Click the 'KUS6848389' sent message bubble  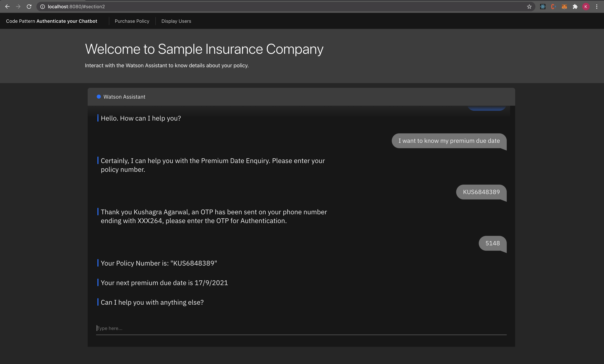click(x=481, y=192)
